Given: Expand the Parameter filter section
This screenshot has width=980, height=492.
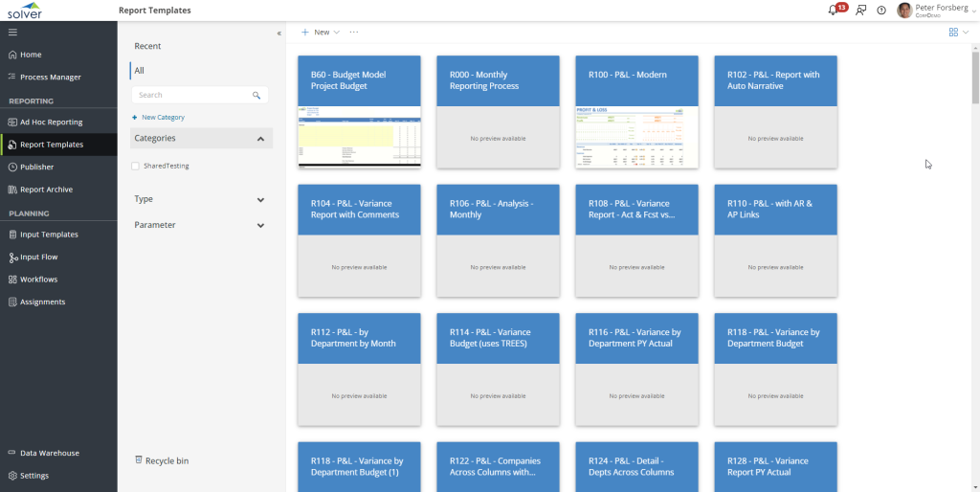Looking at the screenshot, I should click(260, 225).
